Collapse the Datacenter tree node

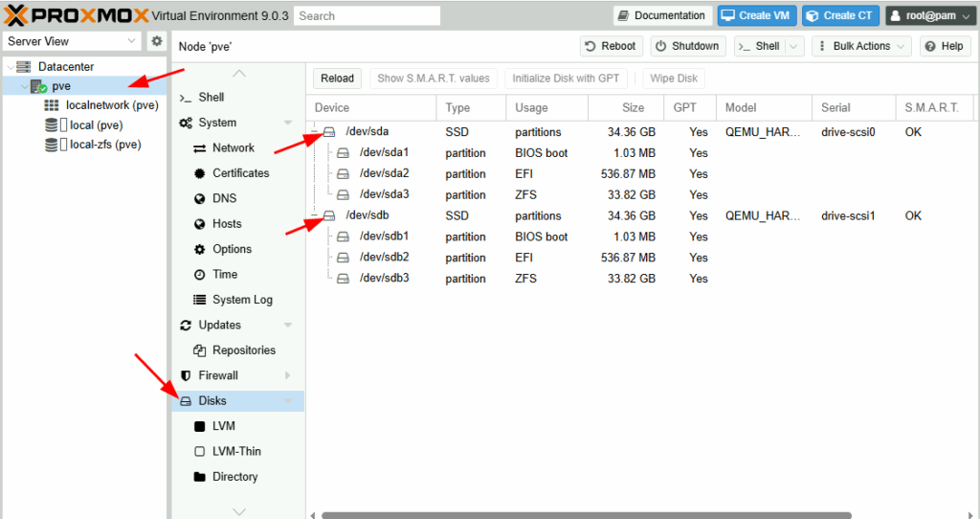pos(11,67)
